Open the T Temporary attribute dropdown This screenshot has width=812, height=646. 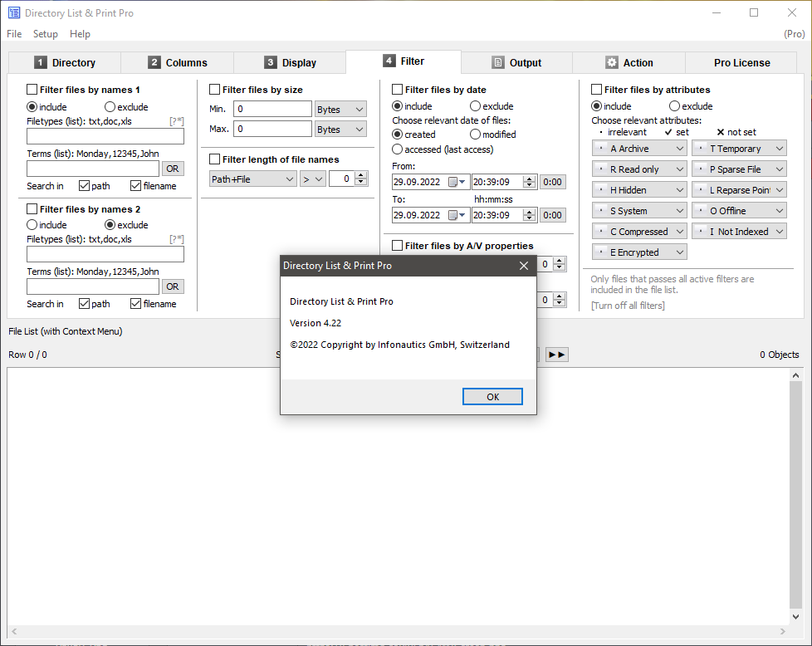[739, 149]
